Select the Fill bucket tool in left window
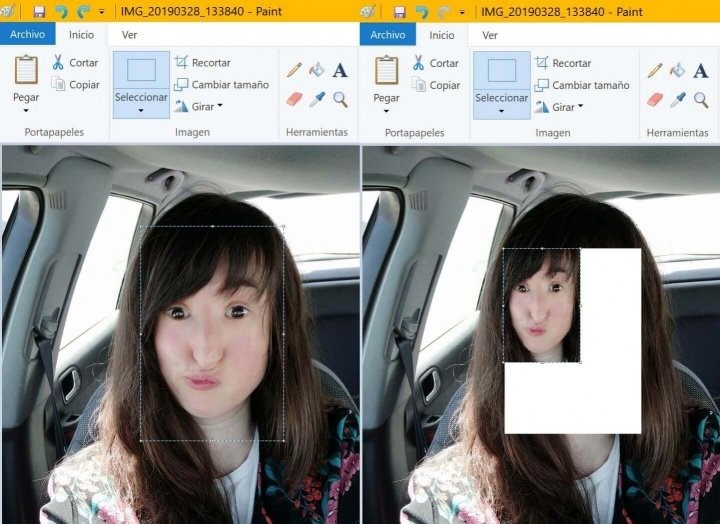The image size is (720, 524). tap(317, 70)
